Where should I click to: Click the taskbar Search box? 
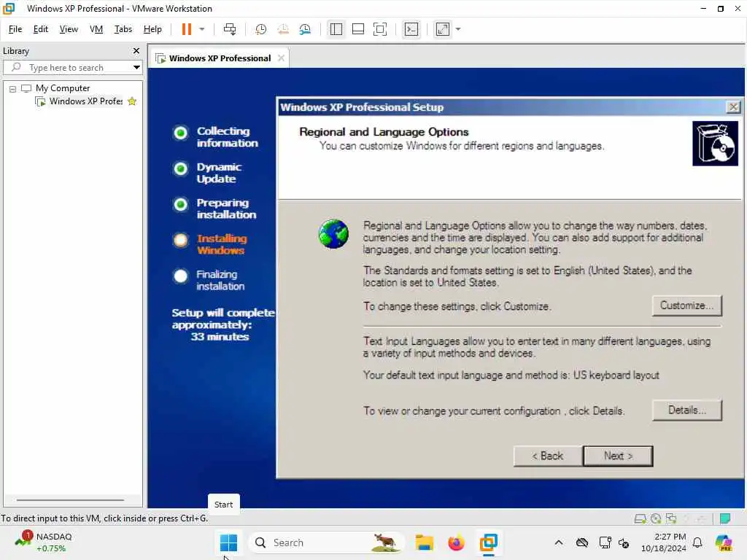coord(326,542)
